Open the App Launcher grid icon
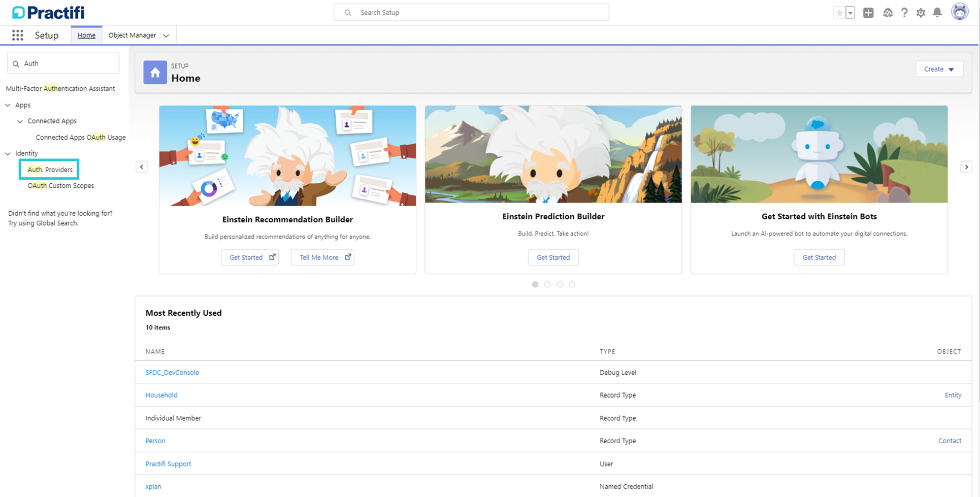The image size is (980, 497). [x=18, y=35]
